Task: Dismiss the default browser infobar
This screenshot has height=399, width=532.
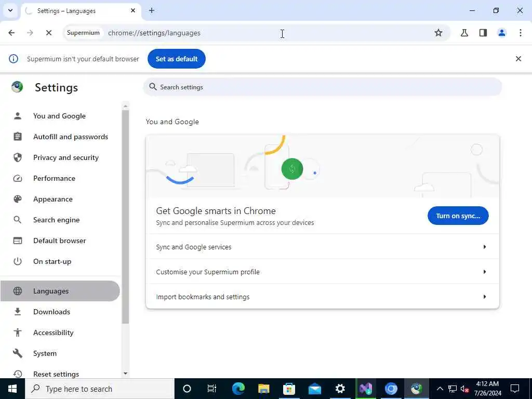Action: (518, 59)
